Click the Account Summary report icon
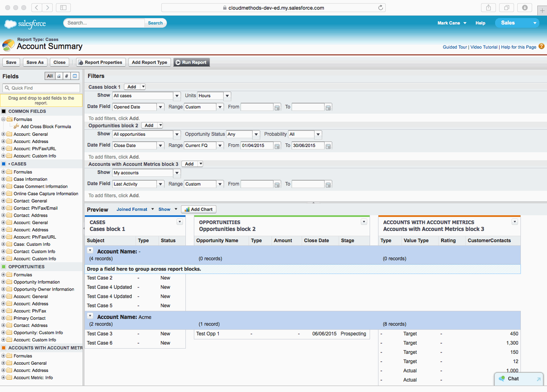Viewport: 547px width, 392px height. (9, 45)
